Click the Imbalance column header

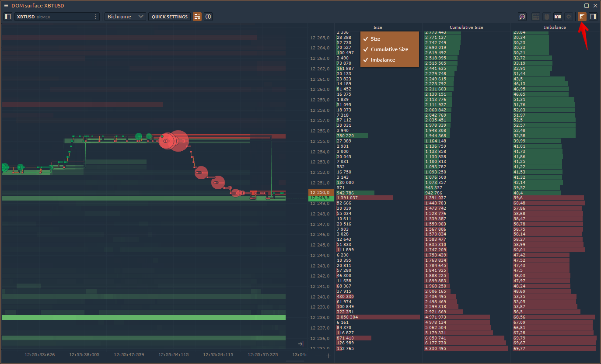coord(555,27)
